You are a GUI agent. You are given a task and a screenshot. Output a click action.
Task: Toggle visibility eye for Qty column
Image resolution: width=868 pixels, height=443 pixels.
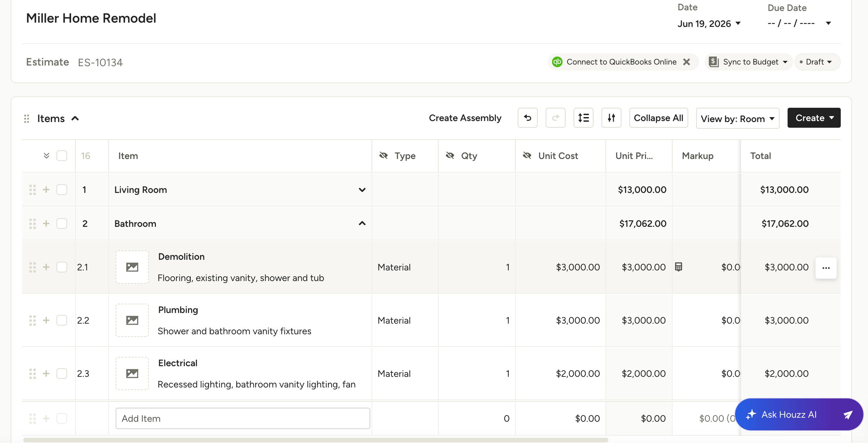tap(450, 155)
